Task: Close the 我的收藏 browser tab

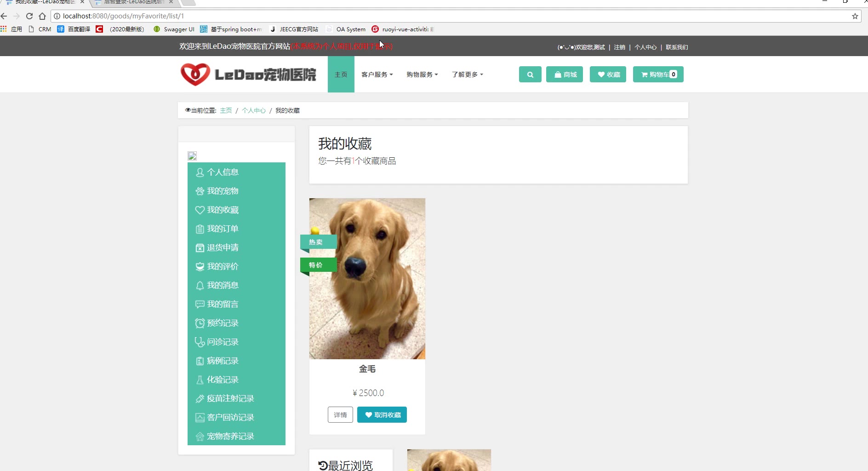Action: (82, 2)
